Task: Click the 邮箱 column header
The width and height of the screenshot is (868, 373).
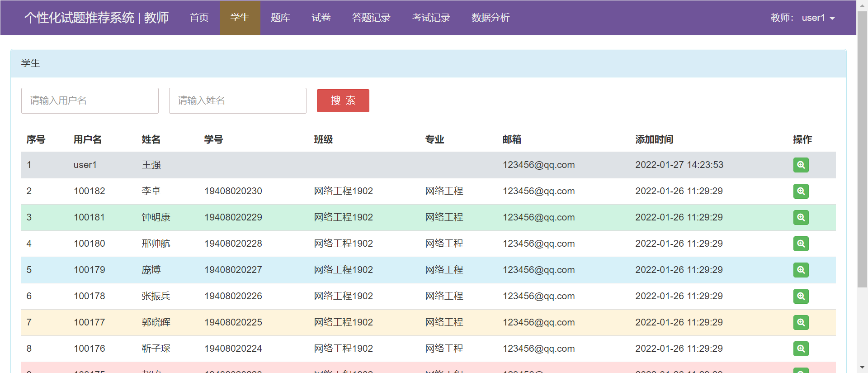Action: (512, 139)
